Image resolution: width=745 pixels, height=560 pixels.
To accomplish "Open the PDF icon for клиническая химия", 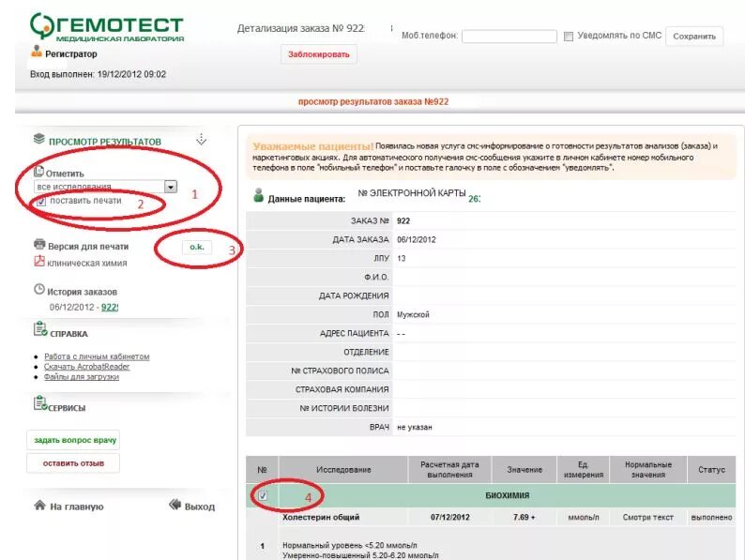I will 39,261.
